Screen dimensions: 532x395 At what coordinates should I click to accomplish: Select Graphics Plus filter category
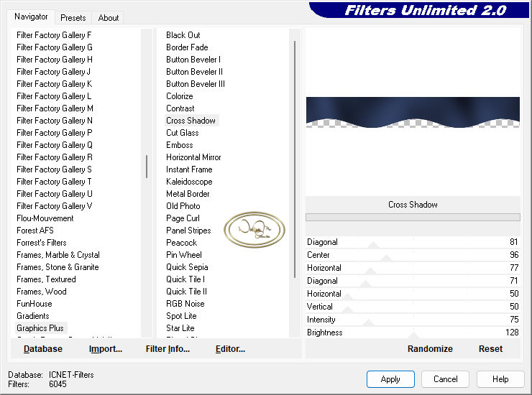click(x=40, y=328)
